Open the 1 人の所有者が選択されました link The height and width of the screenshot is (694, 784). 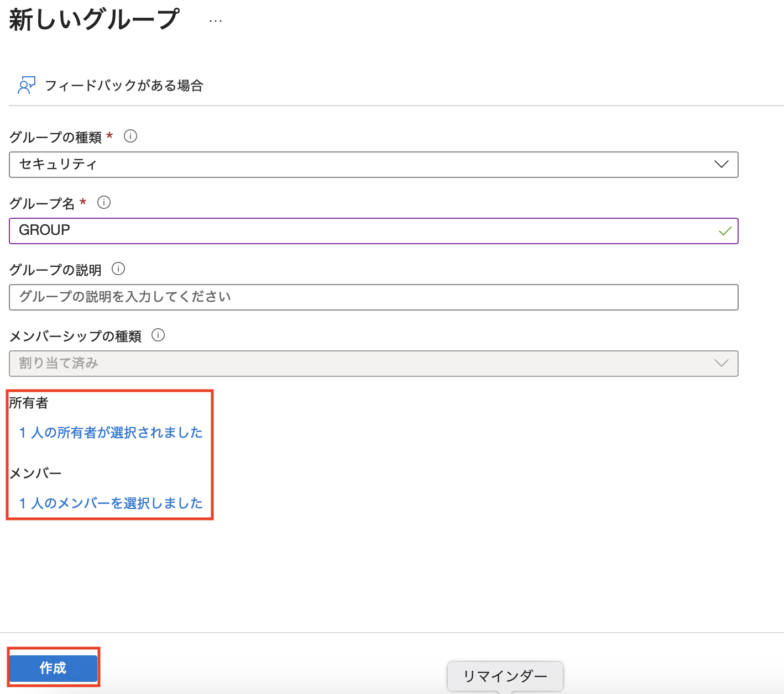(111, 433)
